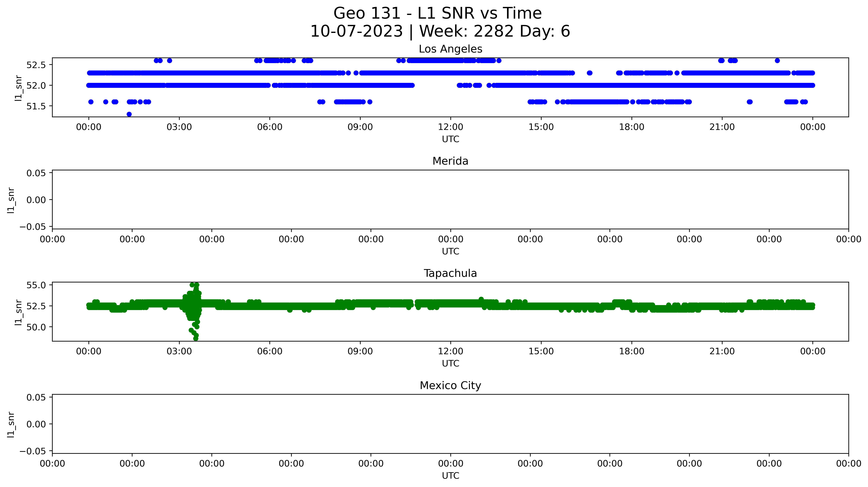The width and height of the screenshot is (868, 487).
Task: Click the UTC label below the Mexico City plot
Action: coord(450,476)
